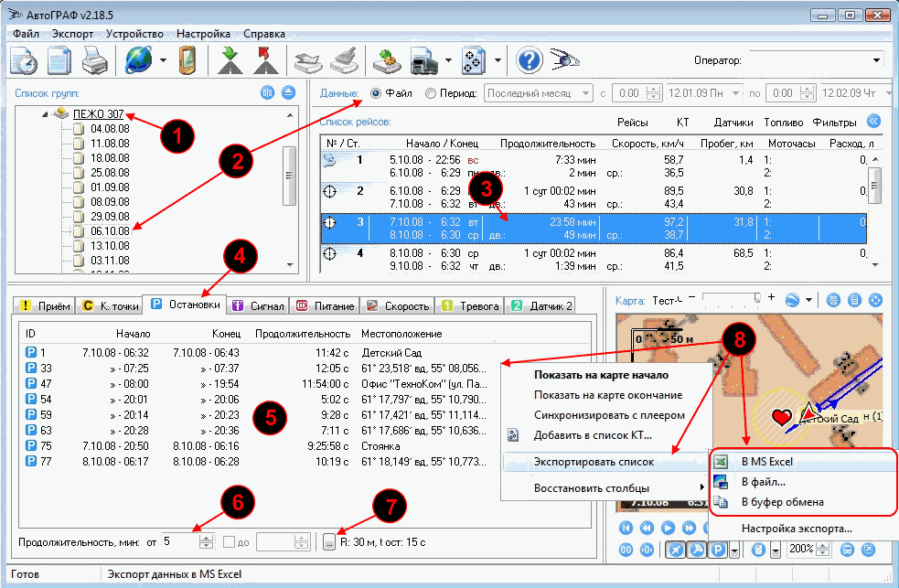Enable the 'до' duration checkbox
This screenshot has width=899, height=588.
pos(230,542)
